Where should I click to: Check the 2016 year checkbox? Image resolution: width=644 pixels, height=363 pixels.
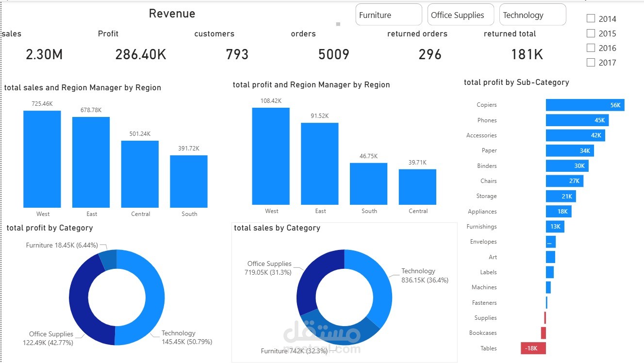(591, 48)
